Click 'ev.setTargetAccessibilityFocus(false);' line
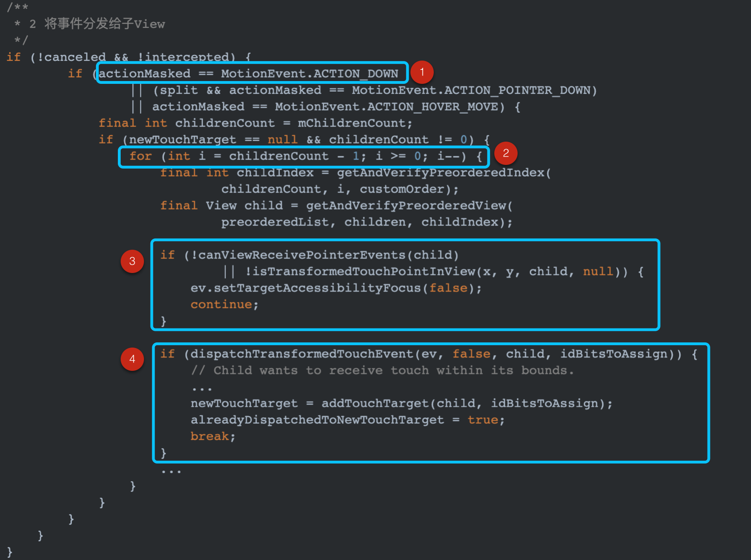 click(x=336, y=288)
